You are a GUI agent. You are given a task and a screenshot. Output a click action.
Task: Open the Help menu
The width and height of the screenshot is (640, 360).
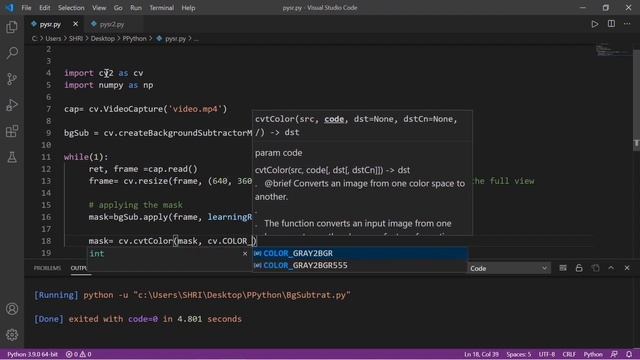point(188,8)
